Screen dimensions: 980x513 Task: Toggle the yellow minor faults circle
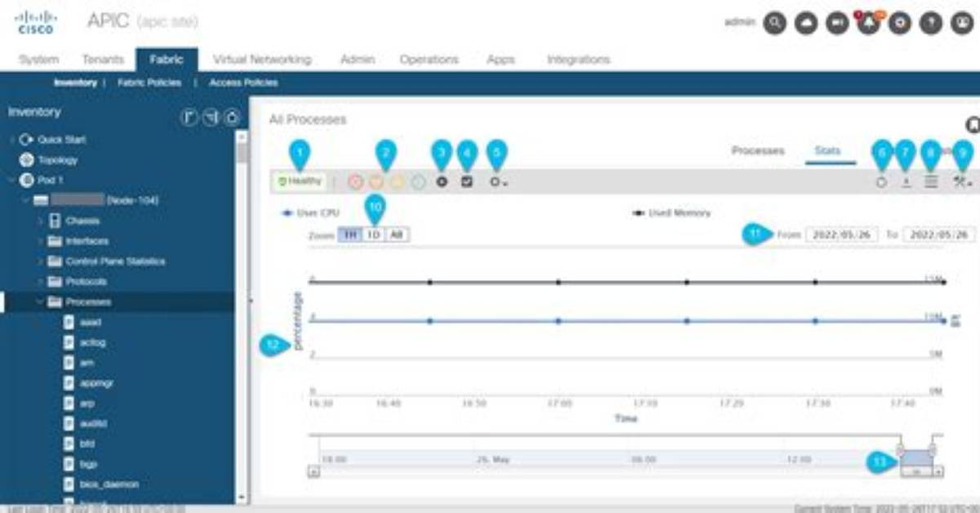(x=398, y=181)
